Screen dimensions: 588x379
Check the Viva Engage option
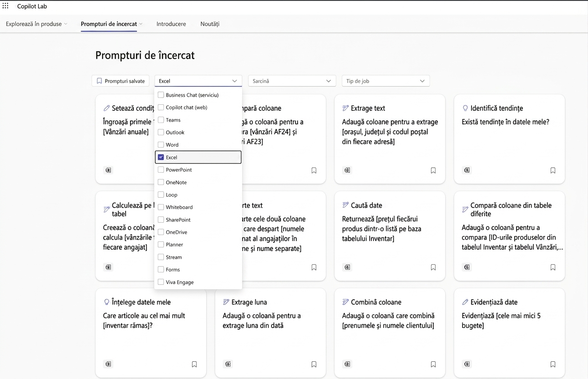coord(161,282)
